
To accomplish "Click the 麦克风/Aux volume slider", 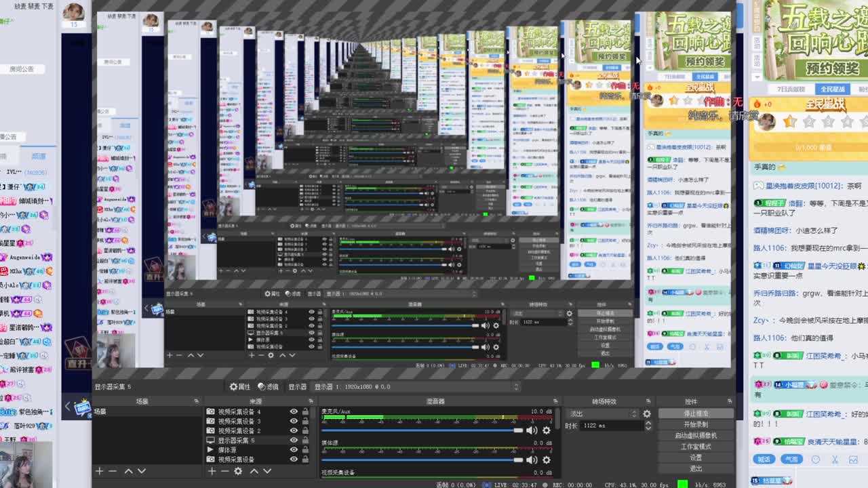I will [x=420, y=430].
